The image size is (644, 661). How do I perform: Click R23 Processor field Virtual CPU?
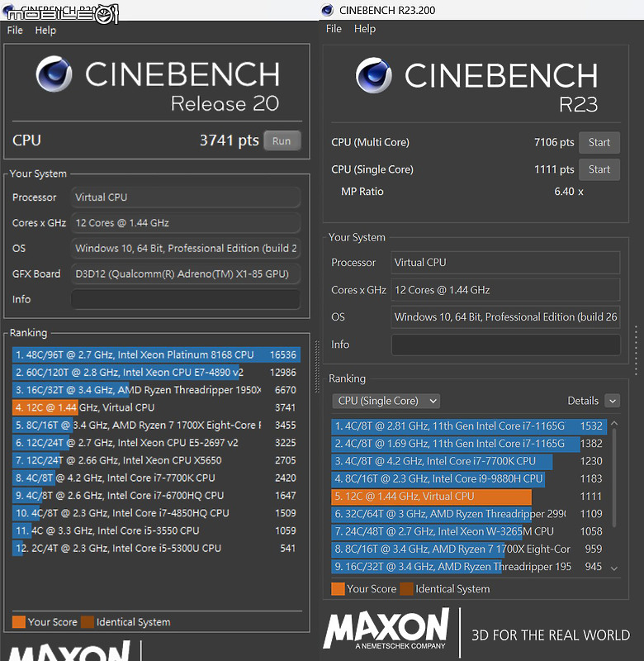(505, 263)
